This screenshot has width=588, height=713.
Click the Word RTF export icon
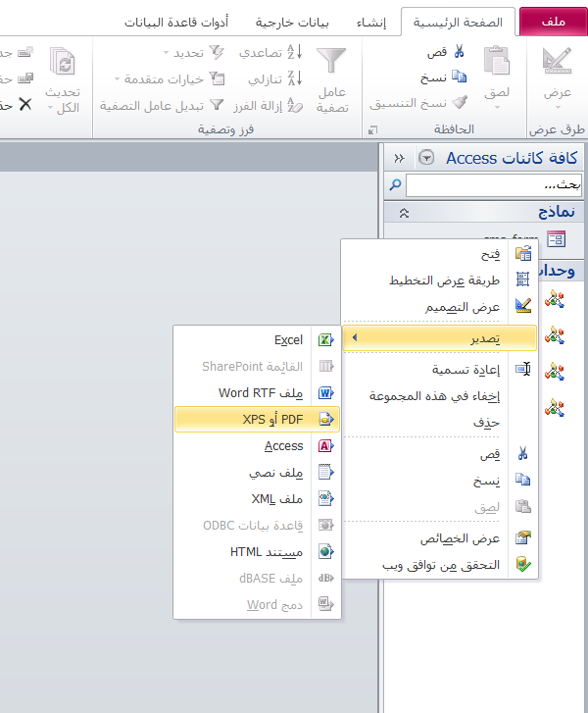pos(325,392)
